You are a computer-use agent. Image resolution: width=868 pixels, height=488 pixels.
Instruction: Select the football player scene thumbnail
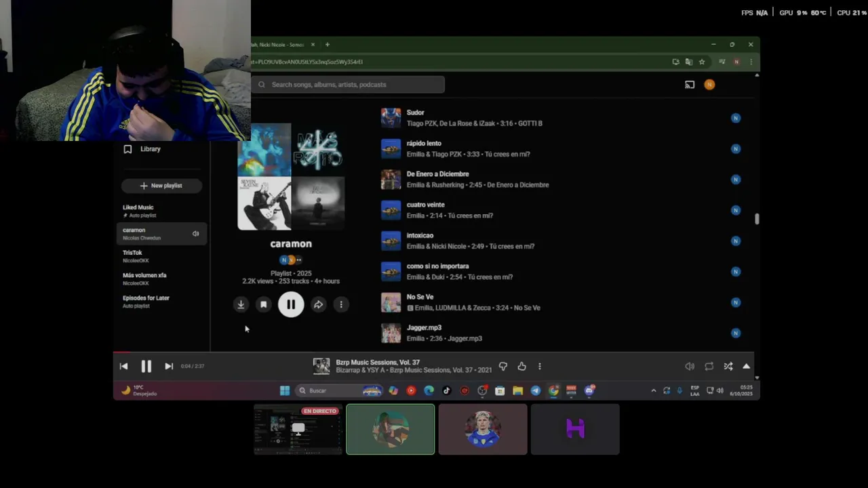click(483, 429)
